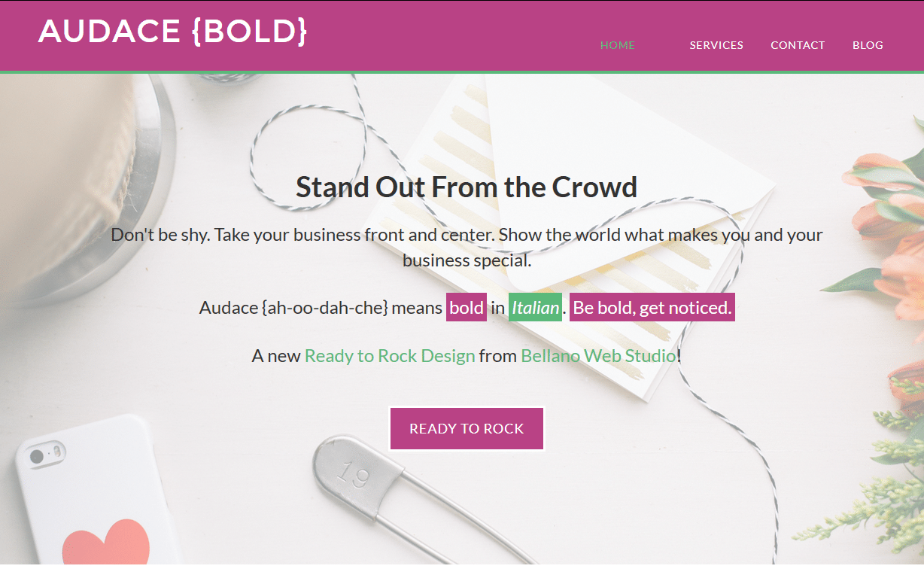The width and height of the screenshot is (924, 578).
Task: Visit the Bellano Web Studio link
Action: pos(599,355)
